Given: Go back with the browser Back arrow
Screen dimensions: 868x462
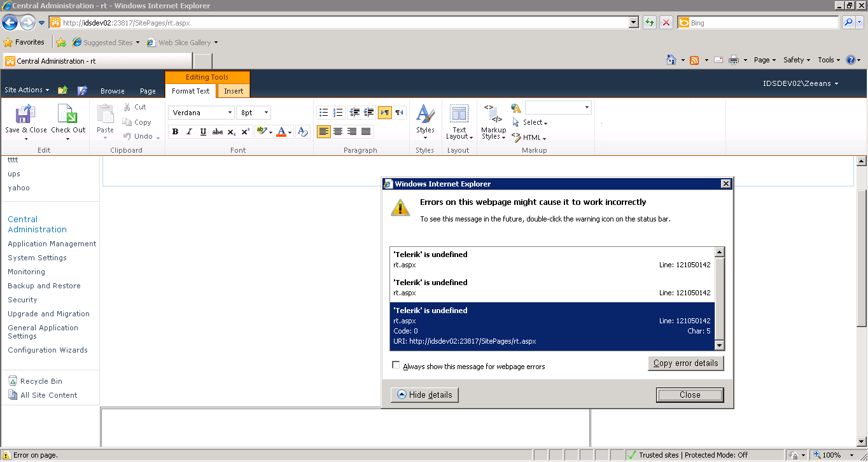Looking at the screenshot, I should (10, 23).
